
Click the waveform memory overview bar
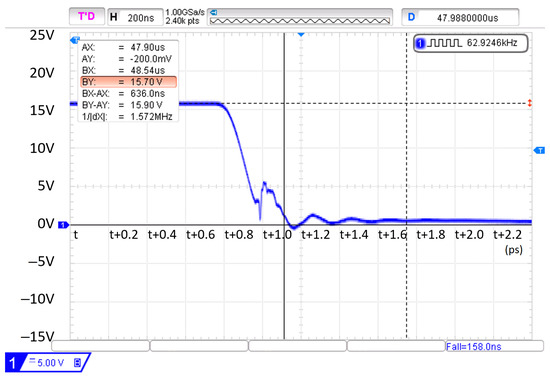pyautogui.click(x=300, y=17)
